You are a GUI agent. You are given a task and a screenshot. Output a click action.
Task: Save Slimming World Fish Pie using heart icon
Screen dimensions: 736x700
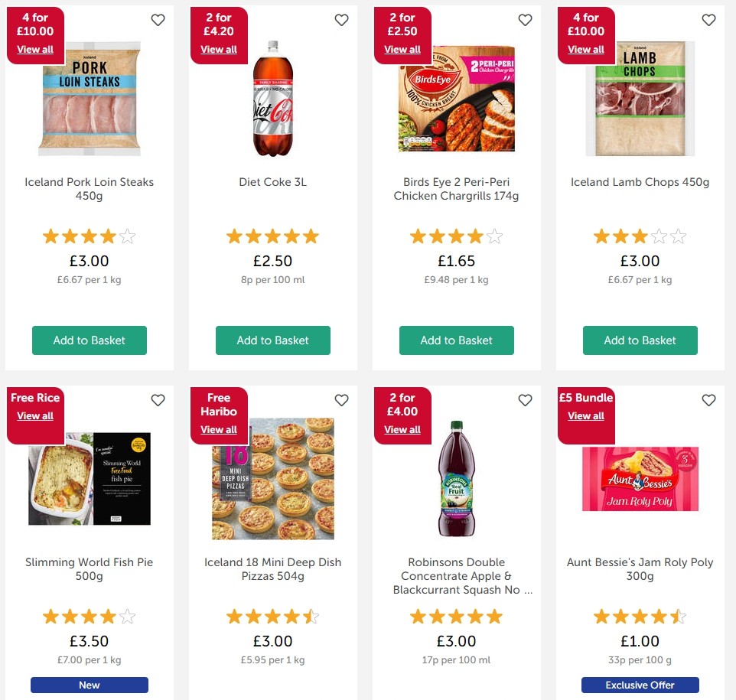tap(158, 400)
